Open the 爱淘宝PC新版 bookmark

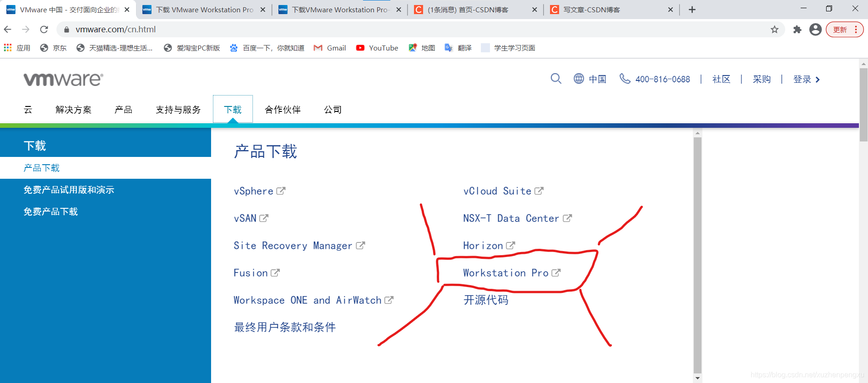[x=192, y=48]
